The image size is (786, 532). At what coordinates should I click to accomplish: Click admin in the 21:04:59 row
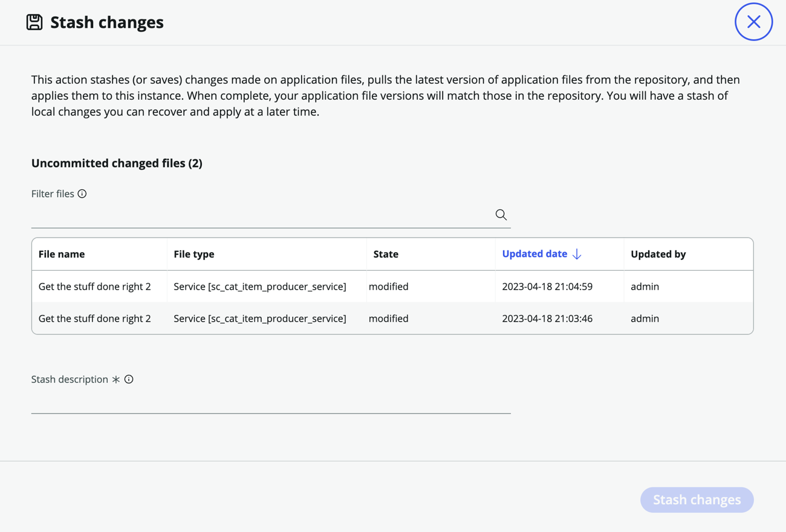click(645, 287)
